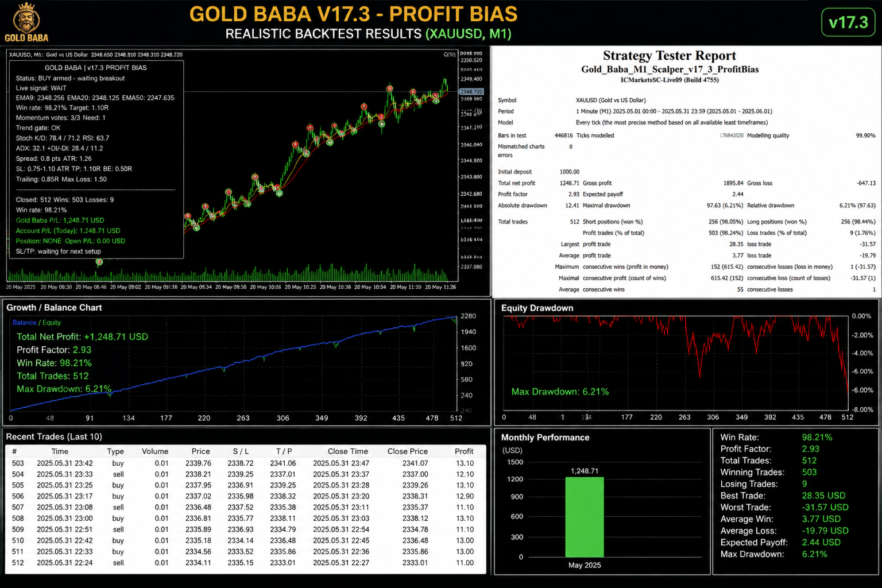Screen dimensions: 882x588
Task: Click the green May 2025 performance bar
Action: [x=585, y=517]
